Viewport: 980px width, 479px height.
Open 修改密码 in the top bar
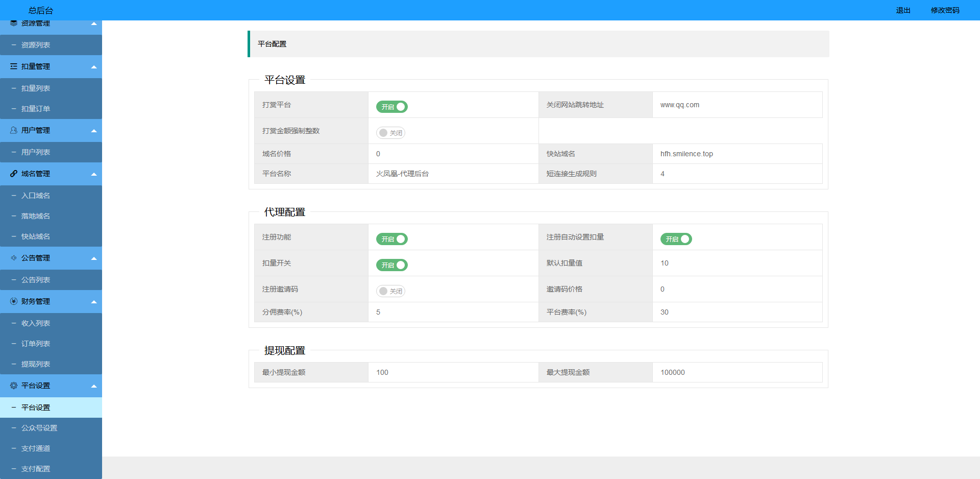tap(945, 10)
